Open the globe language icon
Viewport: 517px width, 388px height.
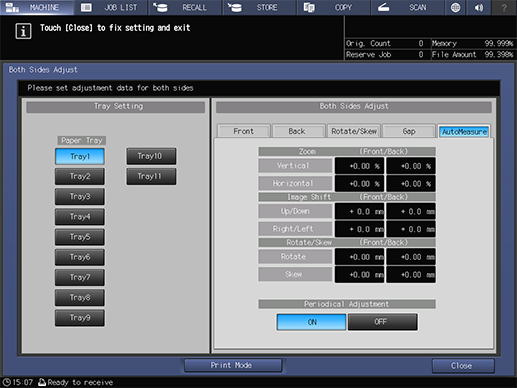455,7
